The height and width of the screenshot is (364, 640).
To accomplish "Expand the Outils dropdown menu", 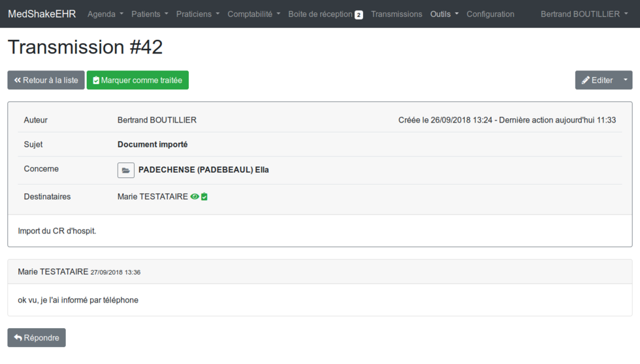I will click(x=444, y=14).
